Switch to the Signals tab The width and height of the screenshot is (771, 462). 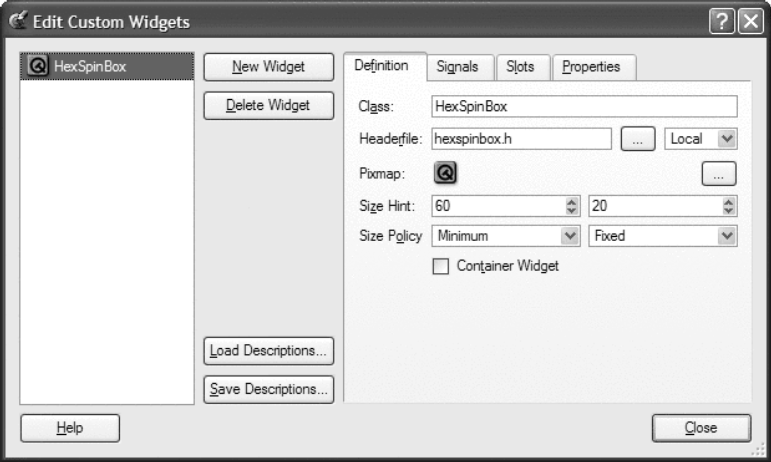(460, 67)
